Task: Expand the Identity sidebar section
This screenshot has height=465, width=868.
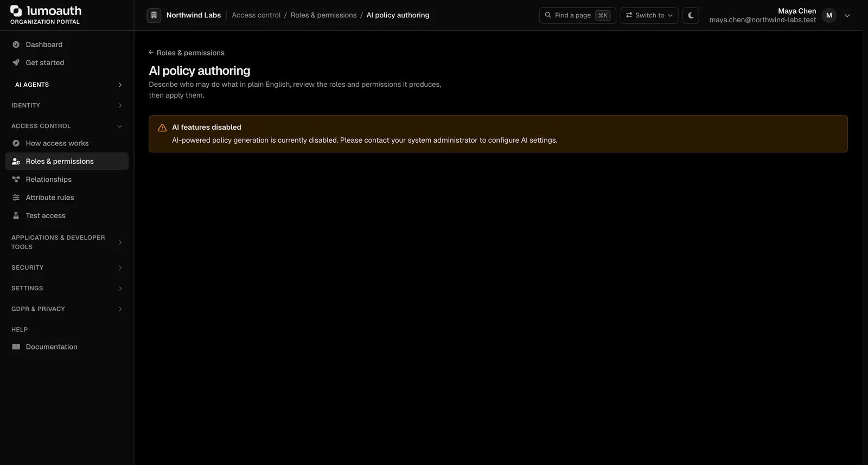Action: (67, 105)
